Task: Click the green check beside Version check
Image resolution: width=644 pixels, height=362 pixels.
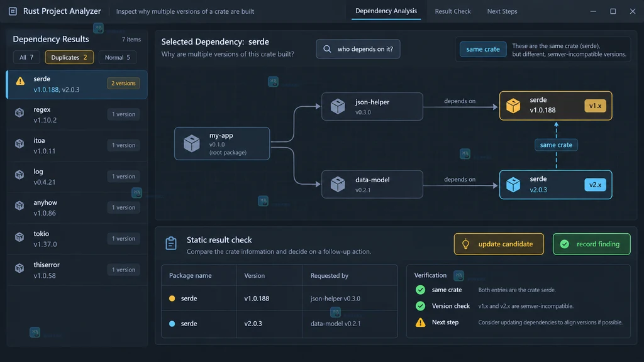Action: 420,306
